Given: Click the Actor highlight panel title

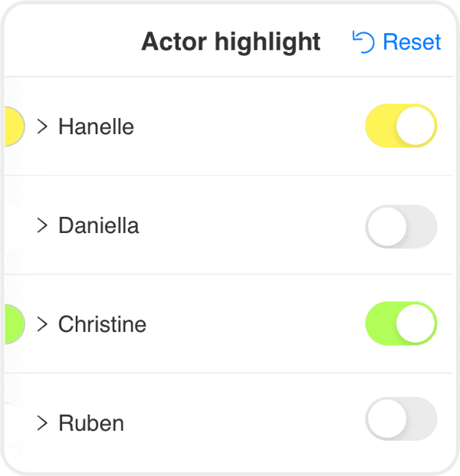Looking at the screenshot, I should (231, 42).
